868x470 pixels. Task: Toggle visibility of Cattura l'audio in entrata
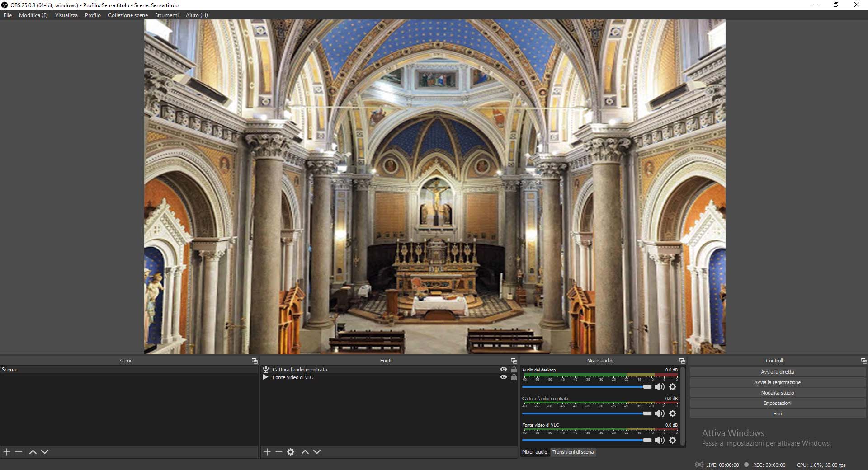pos(503,370)
